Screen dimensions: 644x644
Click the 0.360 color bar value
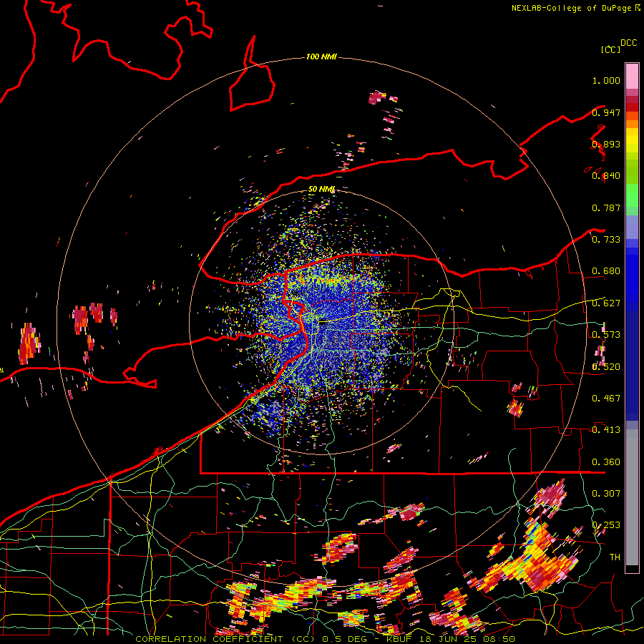(x=606, y=462)
